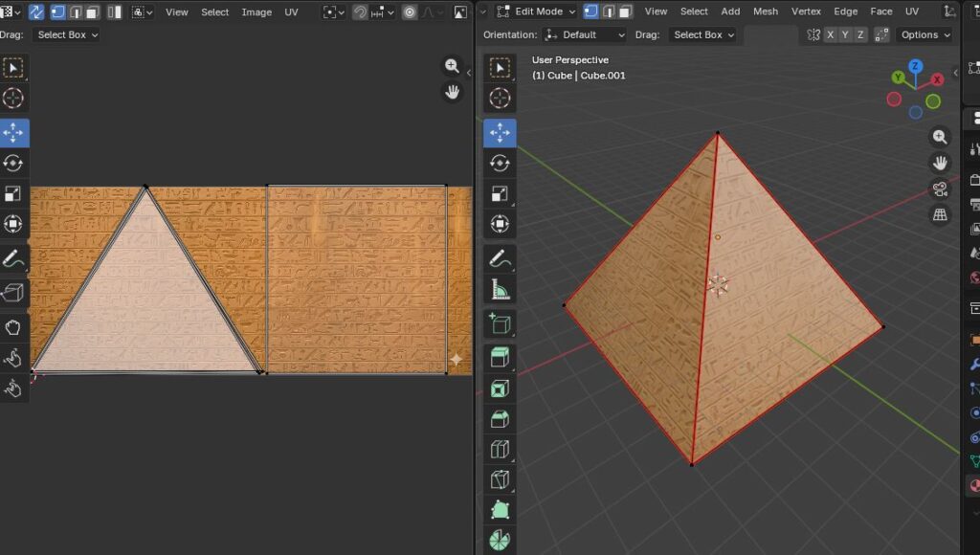Select the Measure tool in 3D viewport
The image size is (980, 555).
pyautogui.click(x=500, y=290)
